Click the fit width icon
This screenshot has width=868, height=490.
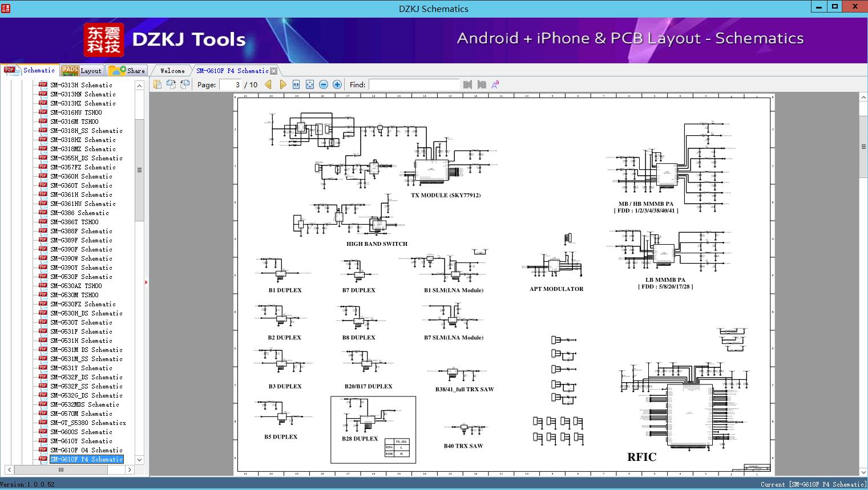(x=296, y=84)
